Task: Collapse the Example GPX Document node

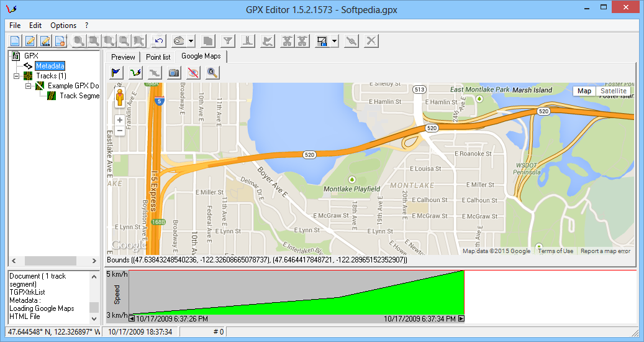Action: click(29, 86)
